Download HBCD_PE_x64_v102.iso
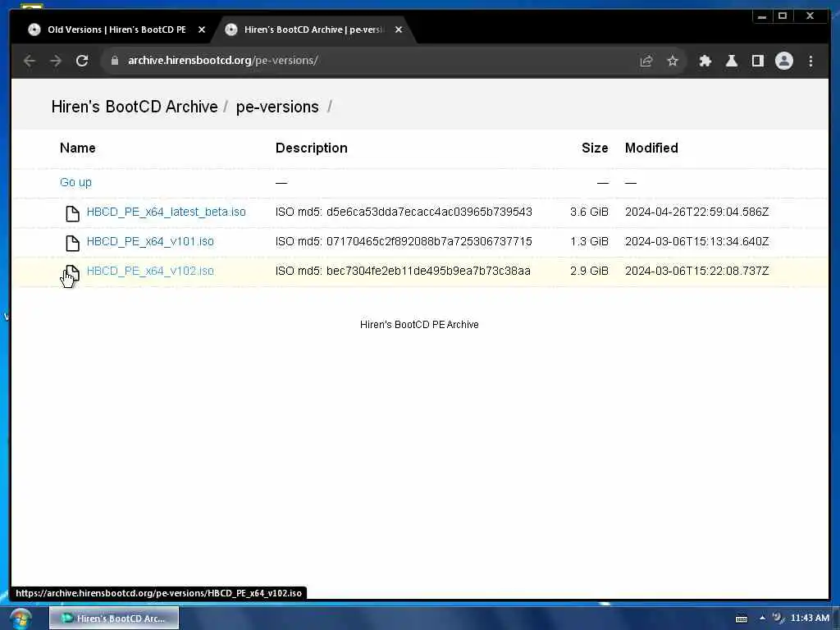The width and height of the screenshot is (840, 630). coord(150,271)
